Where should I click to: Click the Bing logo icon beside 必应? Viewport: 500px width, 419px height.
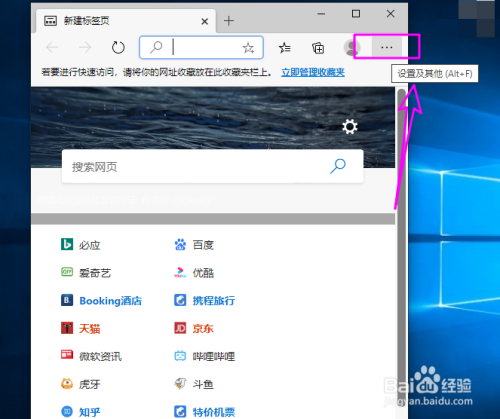67,244
